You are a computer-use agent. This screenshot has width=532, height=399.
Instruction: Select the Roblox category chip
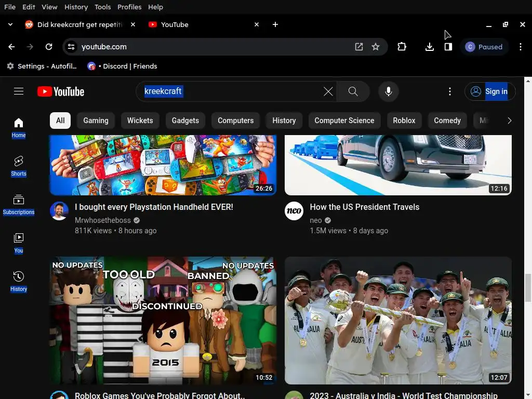(x=404, y=121)
